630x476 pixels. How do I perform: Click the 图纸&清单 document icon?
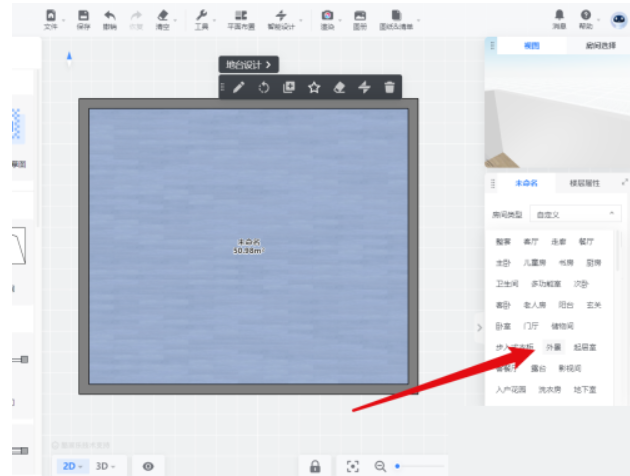click(x=396, y=15)
